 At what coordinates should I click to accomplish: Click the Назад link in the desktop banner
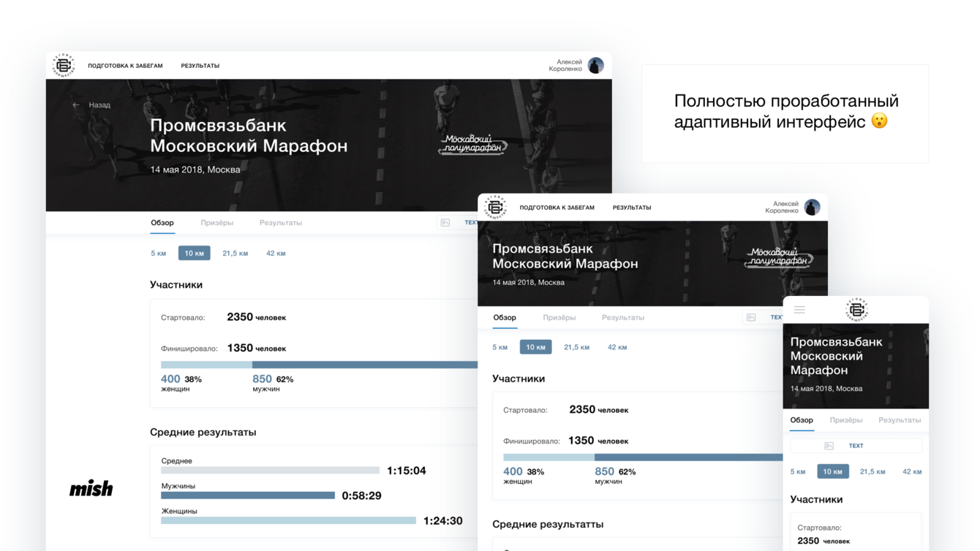[99, 105]
